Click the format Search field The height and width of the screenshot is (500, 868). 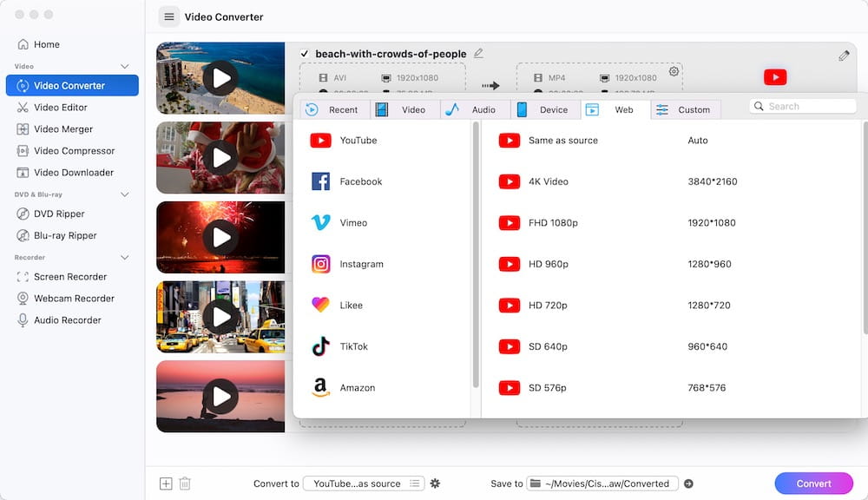tap(803, 106)
